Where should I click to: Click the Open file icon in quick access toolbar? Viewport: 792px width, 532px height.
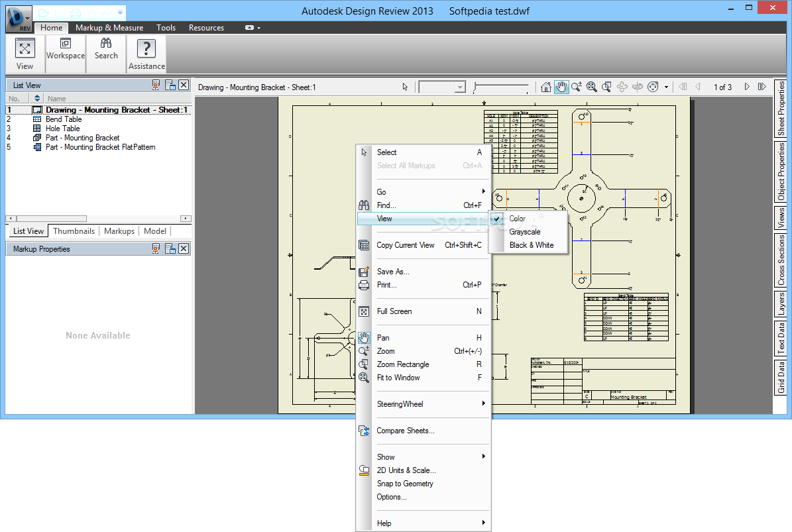coord(44,13)
